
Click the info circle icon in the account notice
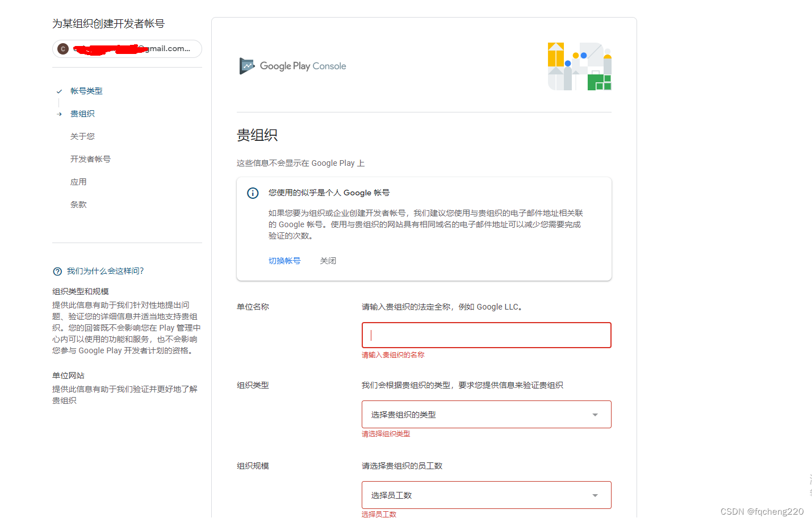tap(252, 193)
